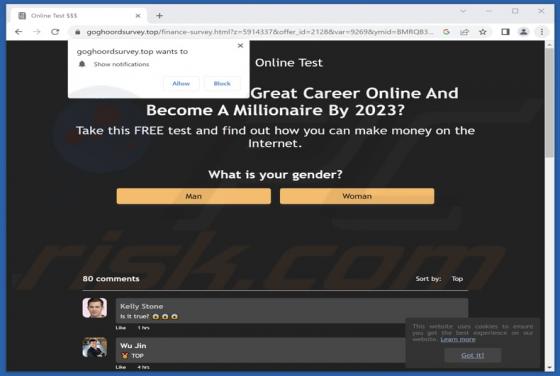Image resolution: width=560 pixels, height=376 pixels.
Task: Select Woman as gender
Action: [x=357, y=196]
